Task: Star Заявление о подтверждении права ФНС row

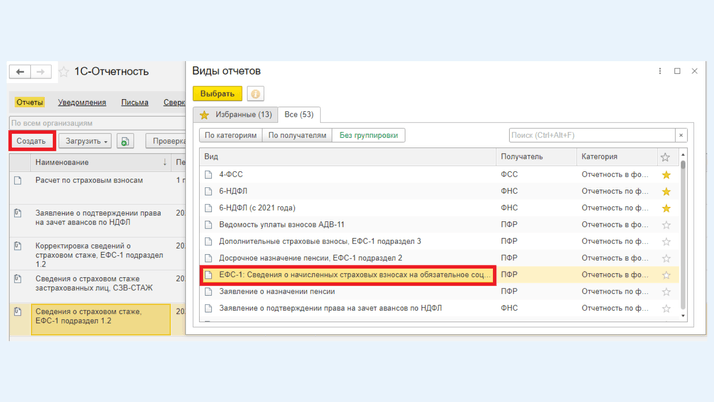Action: [666, 309]
